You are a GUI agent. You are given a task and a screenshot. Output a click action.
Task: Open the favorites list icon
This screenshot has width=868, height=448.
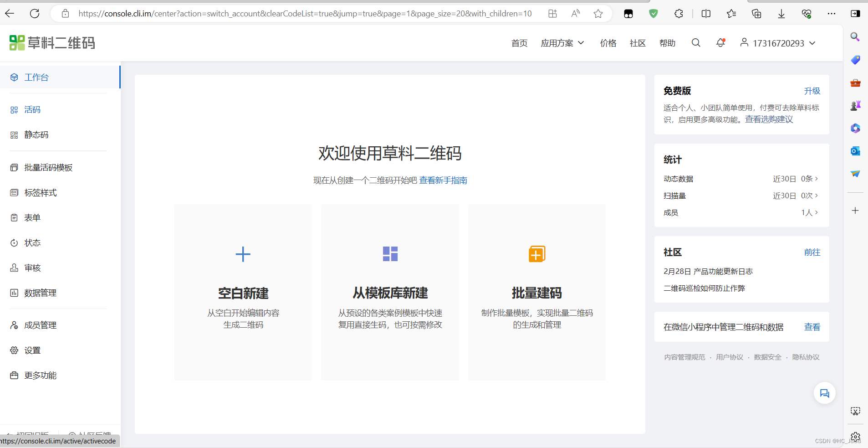(731, 14)
